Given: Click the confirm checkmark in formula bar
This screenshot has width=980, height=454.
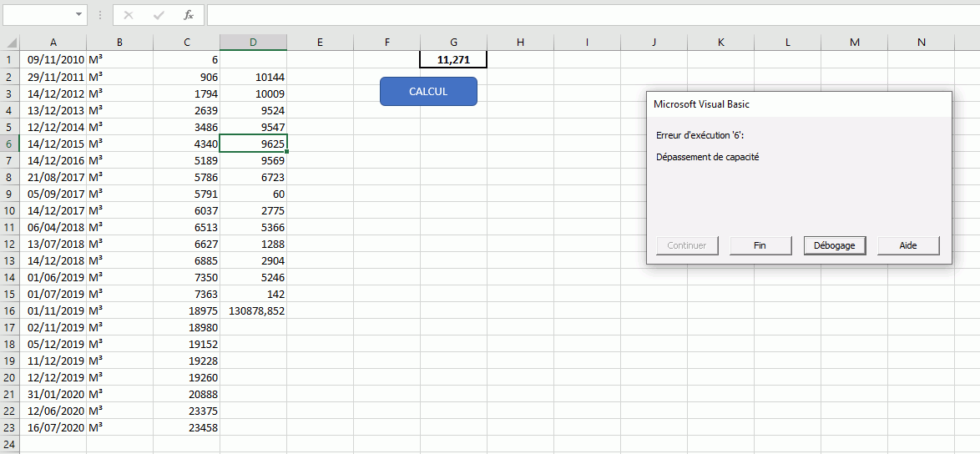Looking at the screenshot, I should pos(159,15).
